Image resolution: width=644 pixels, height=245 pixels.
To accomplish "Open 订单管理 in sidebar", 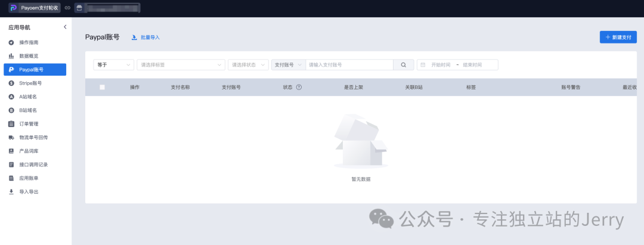I will [x=35, y=123].
